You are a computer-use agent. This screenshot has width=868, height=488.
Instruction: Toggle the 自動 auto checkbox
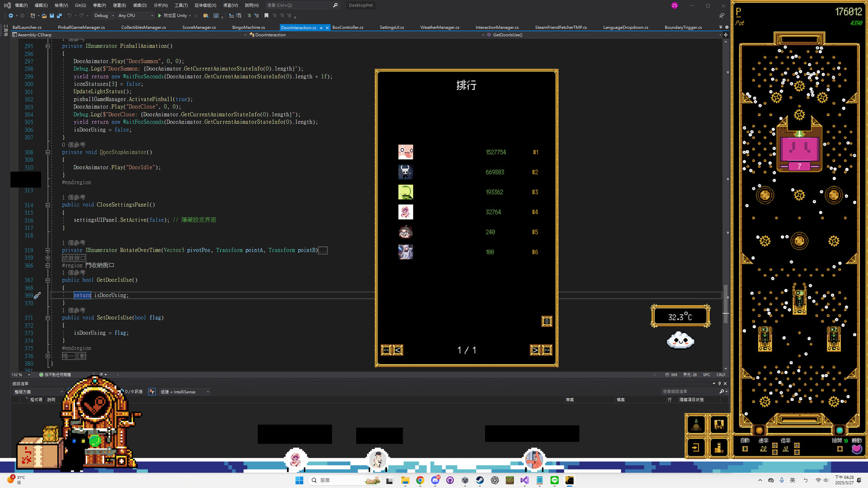745,449
